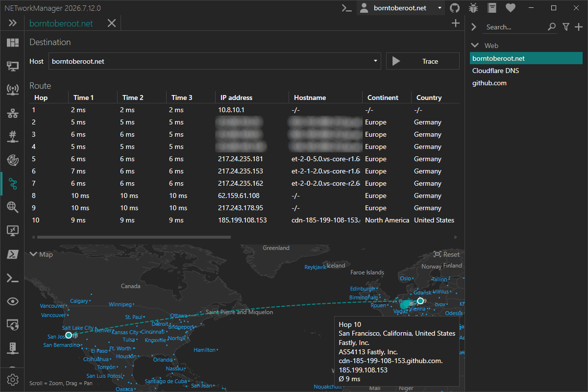Click the heart donate icon
Viewport: 588px width, 392px height.
tap(511, 8)
